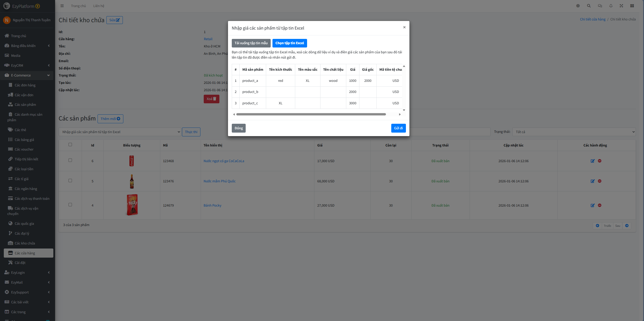This screenshot has height=321, width=644.
Task: Toggle fullscreen expand icon
Action: (x=621, y=6)
